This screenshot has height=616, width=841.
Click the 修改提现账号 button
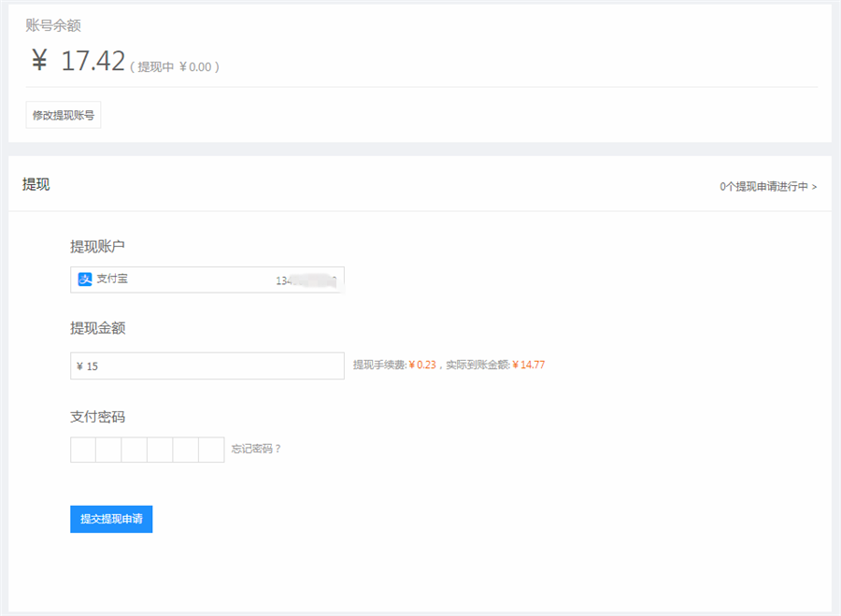[x=64, y=116]
